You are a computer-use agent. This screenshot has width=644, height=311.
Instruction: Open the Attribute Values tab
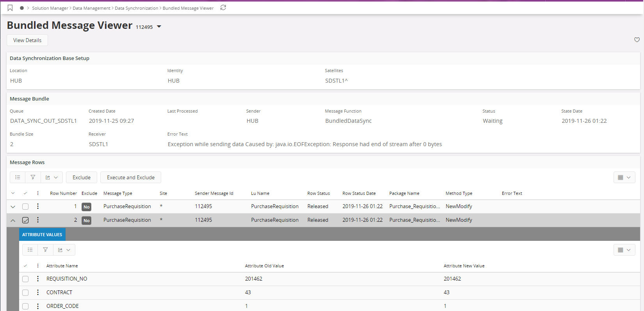coord(42,235)
